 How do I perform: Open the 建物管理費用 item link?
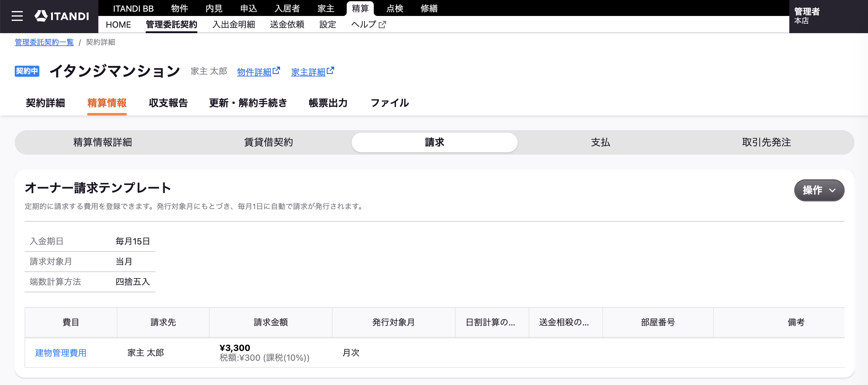[x=61, y=353]
